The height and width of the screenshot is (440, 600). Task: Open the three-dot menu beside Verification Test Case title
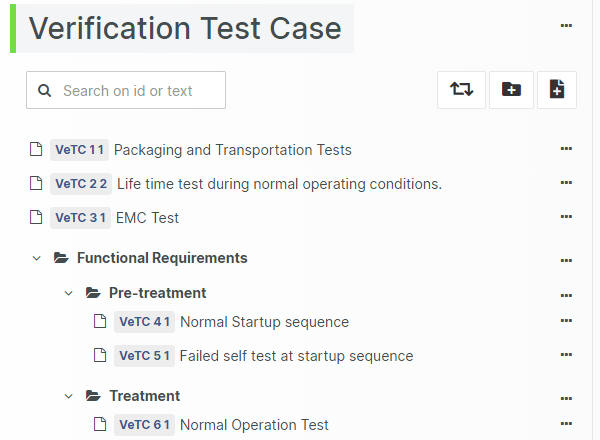(x=566, y=26)
